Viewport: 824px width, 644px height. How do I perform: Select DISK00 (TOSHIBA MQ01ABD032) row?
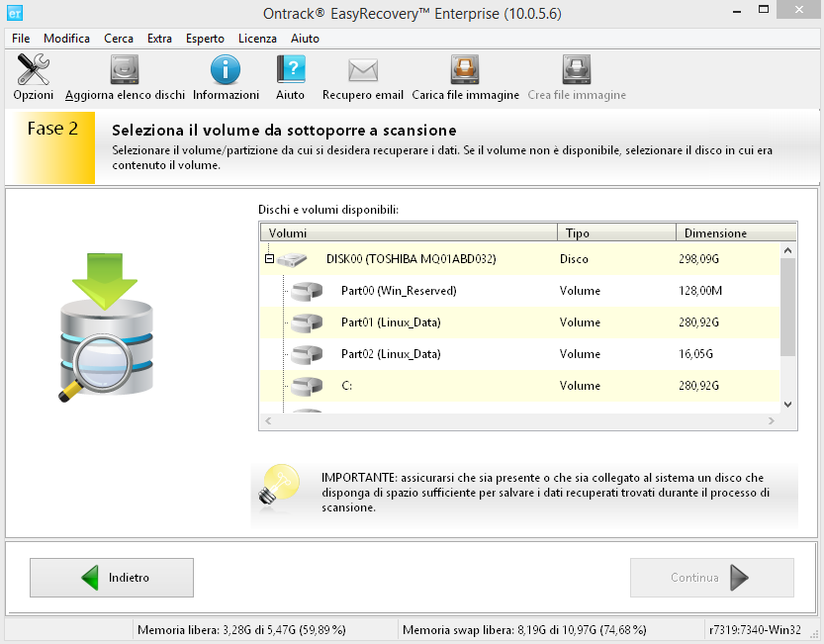pyautogui.click(x=519, y=259)
